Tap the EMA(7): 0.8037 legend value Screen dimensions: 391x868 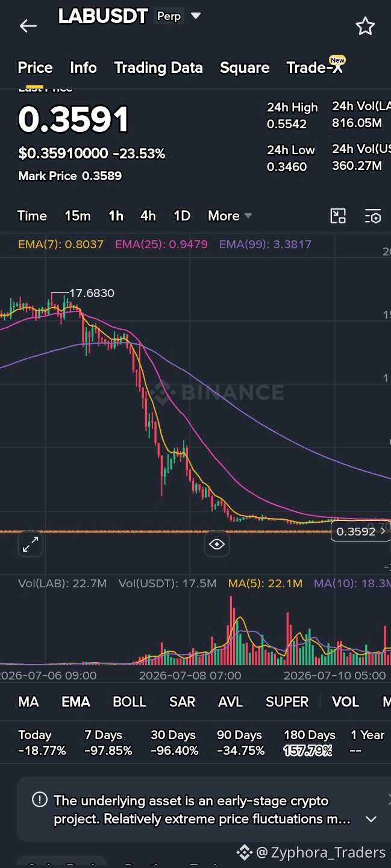click(61, 244)
